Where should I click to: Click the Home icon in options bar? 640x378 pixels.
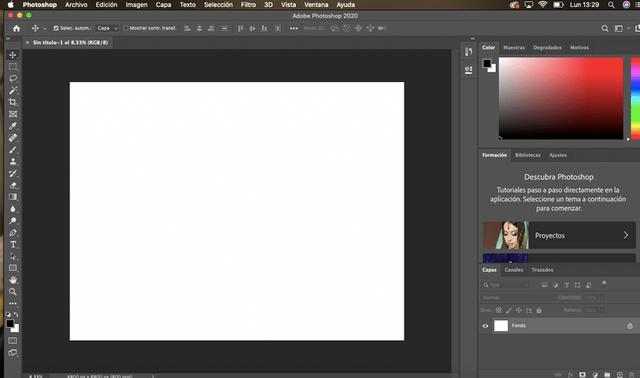click(x=16, y=28)
